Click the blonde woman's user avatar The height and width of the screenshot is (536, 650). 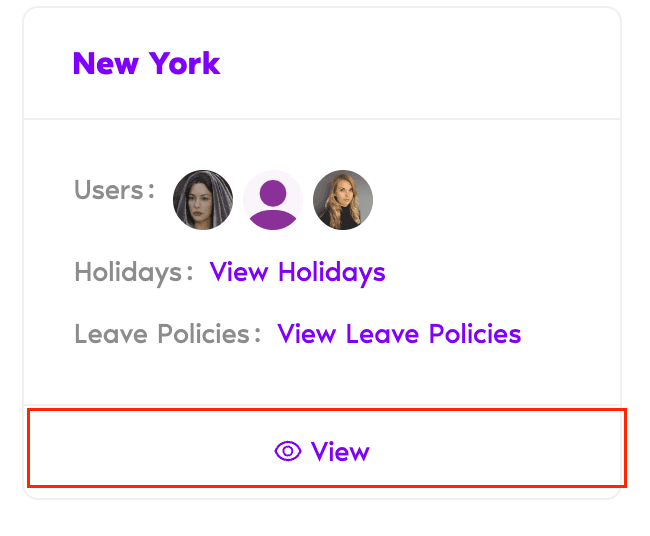point(343,200)
